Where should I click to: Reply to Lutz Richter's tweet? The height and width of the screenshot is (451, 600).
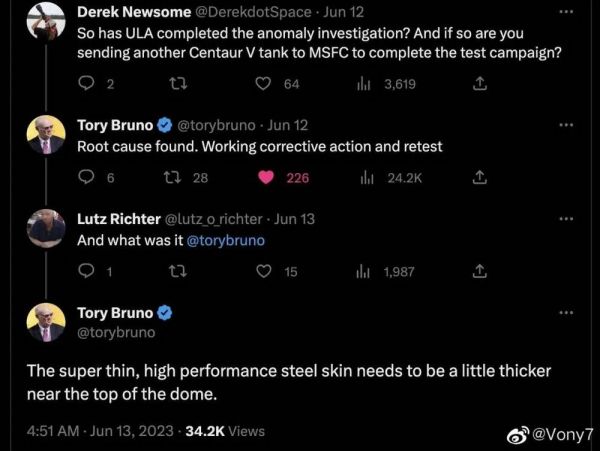pos(86,270)
